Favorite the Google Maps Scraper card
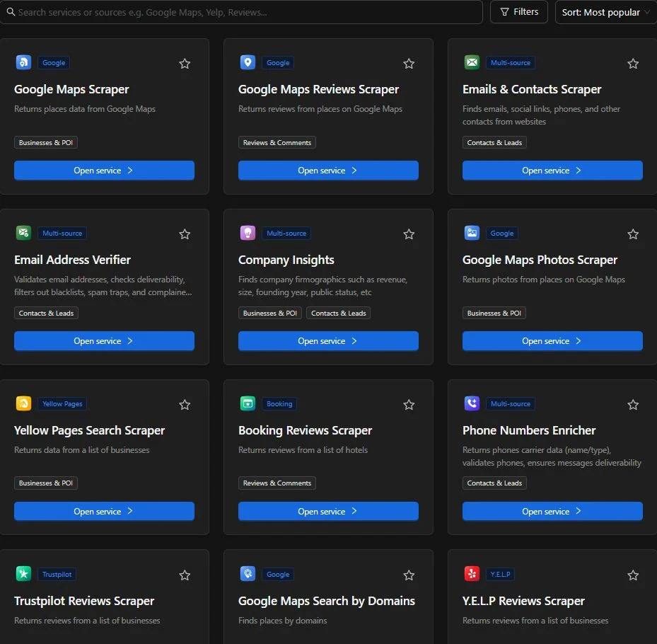657x644 pixels. point(185,63)
